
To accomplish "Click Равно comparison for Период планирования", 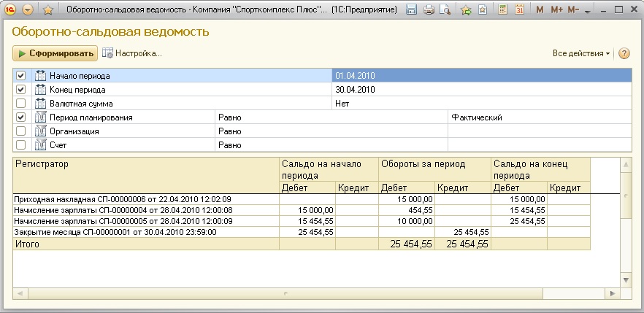I will tap(331, 117).
